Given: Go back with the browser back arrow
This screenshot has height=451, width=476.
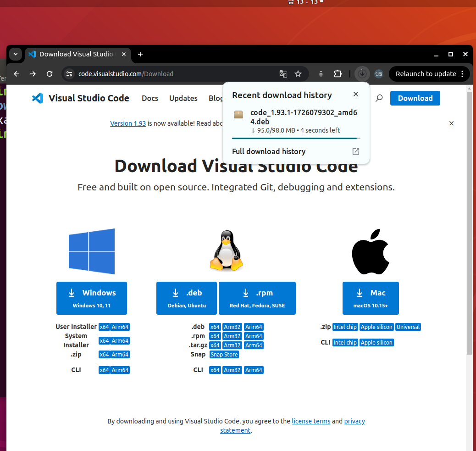Looking at the screenshot, I should pyautogui.click(x=17, y=74).
